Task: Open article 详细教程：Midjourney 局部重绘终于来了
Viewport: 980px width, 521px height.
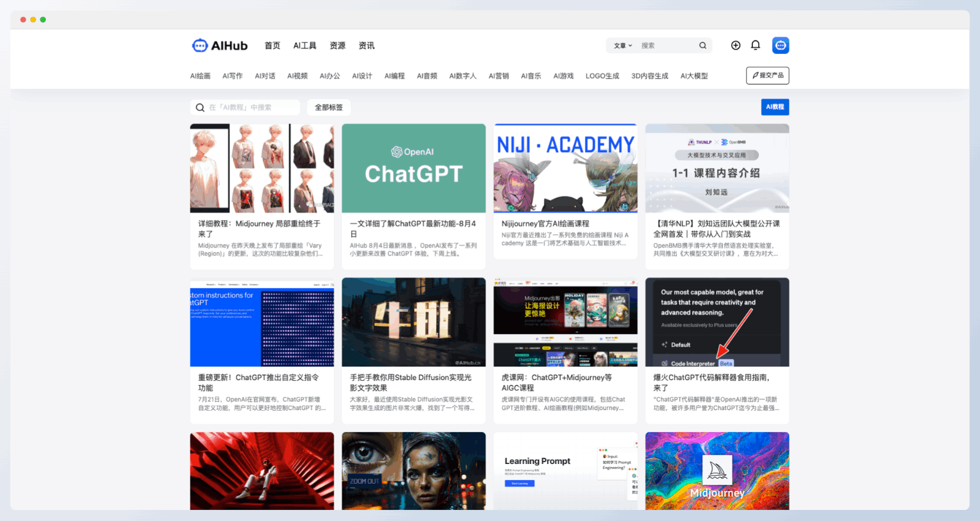Action: [x=259, y=229]
